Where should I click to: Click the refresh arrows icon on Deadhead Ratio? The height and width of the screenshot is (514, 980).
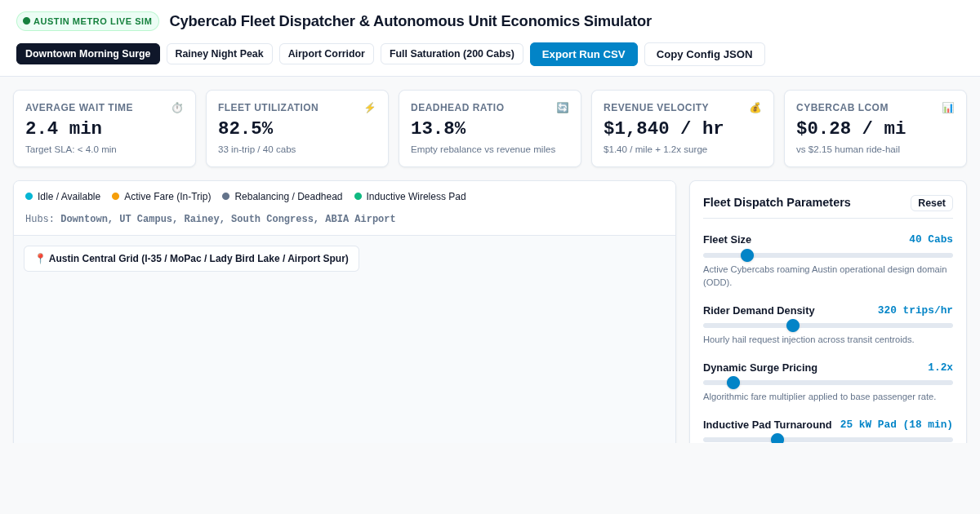tap(563, 108)
